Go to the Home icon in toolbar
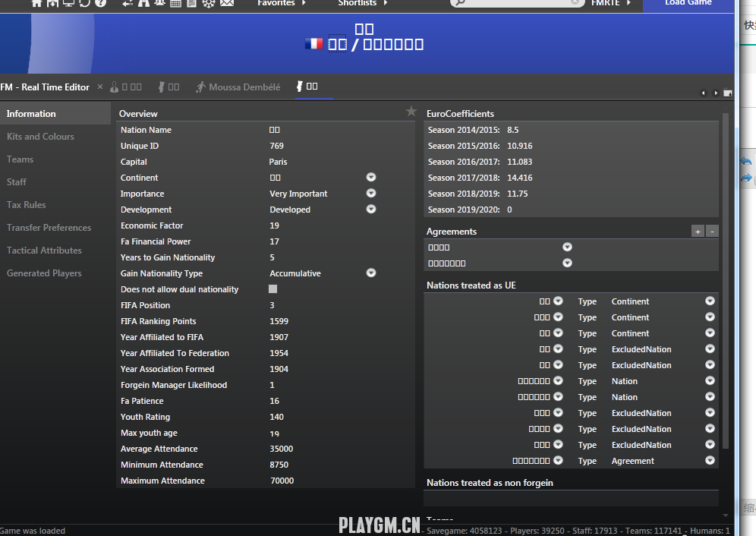The width and height of the screenshot is (756, 536). (37, 3)
